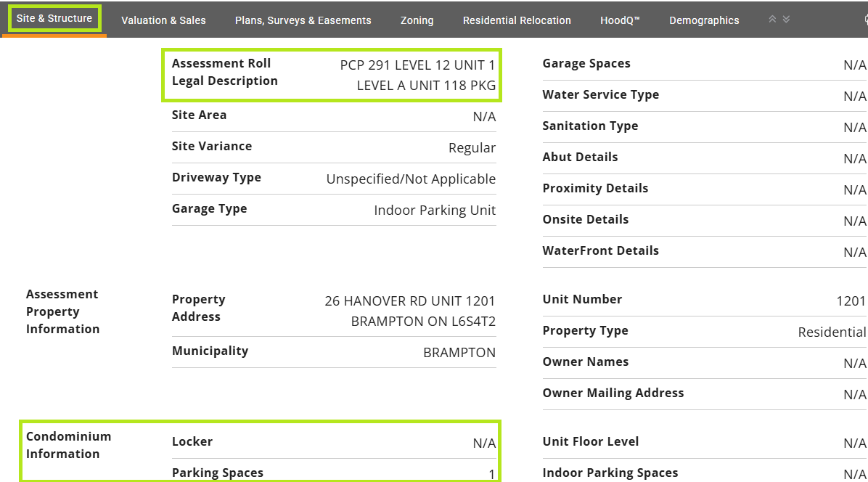Select the BRAMPTON municipality value
The height and width of the screenshot is (482, 868).
pos(459,353)
